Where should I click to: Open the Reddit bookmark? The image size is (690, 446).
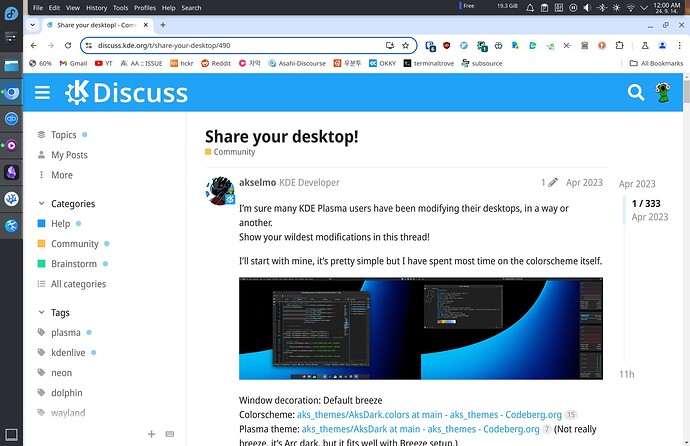point(216,63)
